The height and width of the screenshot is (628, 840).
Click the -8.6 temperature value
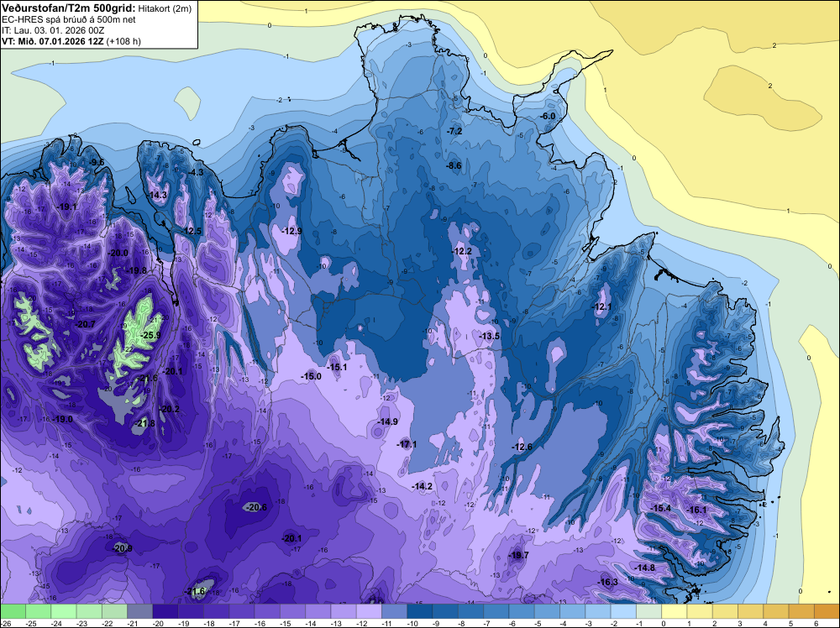click(x=454, y=165)
